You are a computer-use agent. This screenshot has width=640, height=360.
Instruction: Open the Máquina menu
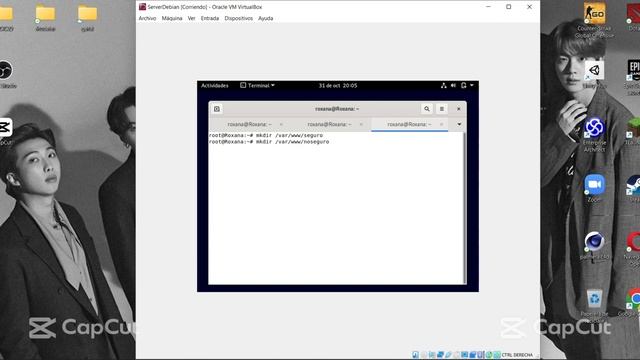(172, 18)
